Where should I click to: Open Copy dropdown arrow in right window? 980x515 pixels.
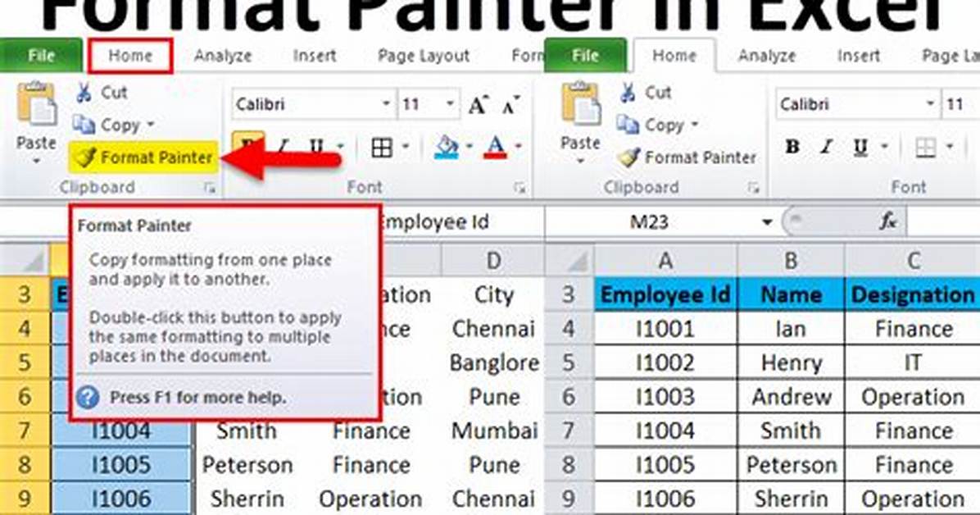[x=695, y=125]
